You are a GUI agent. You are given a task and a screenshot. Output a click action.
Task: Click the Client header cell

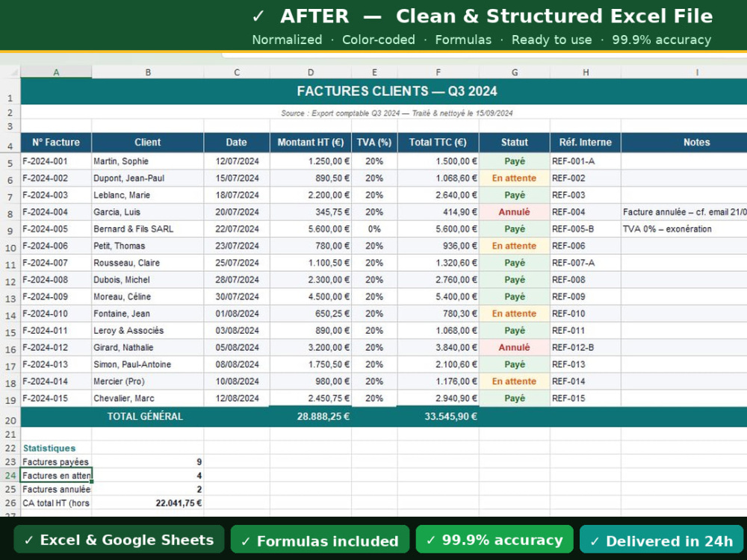coord(148,143)
